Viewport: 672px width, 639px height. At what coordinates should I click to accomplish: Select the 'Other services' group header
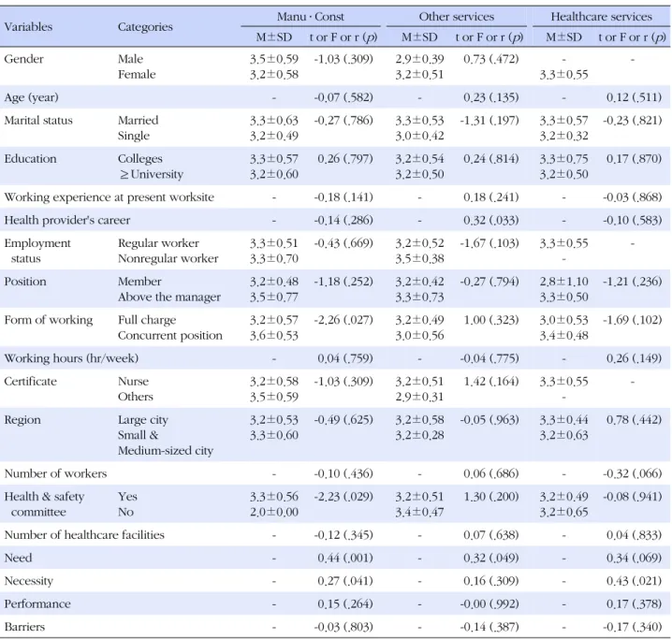pyautogui.click(x=457, y=16)
